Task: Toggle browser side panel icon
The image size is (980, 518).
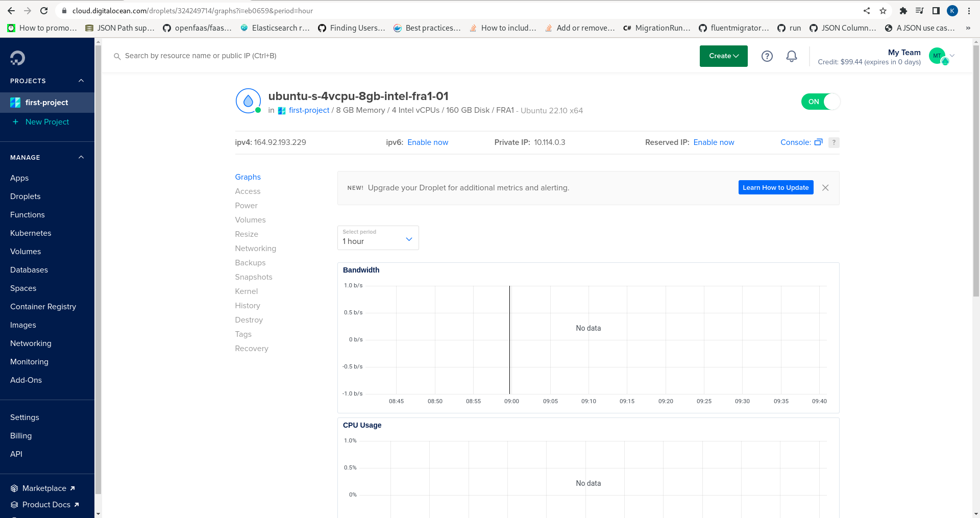Action: click(x=936, y=11)
